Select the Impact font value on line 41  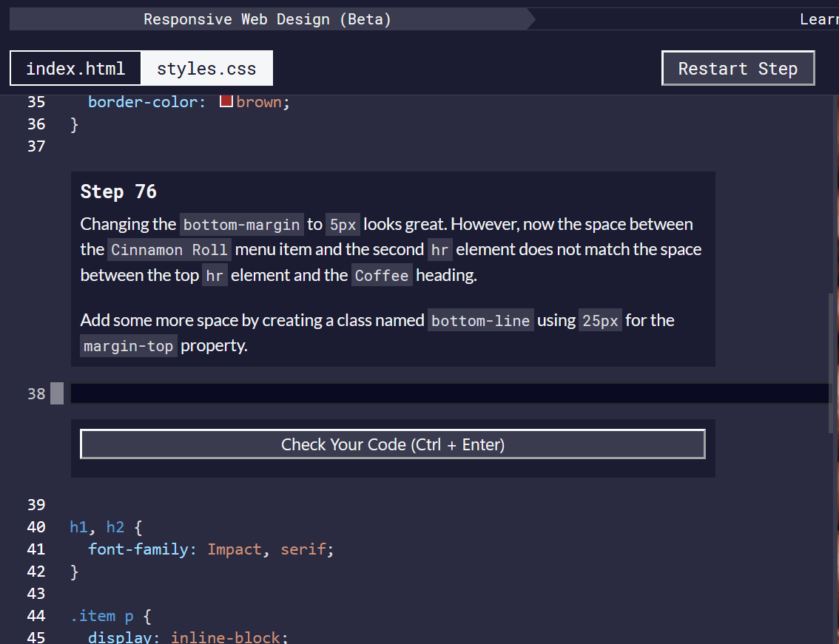235,549
